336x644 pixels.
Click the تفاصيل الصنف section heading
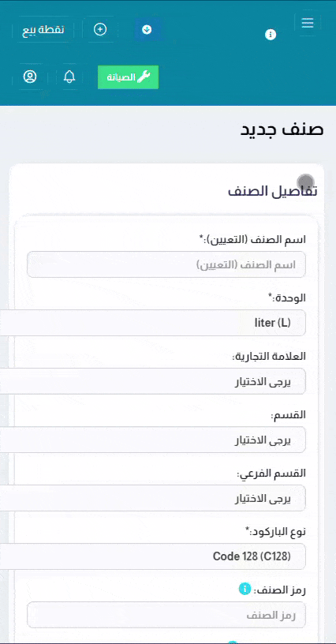point(272,192)
